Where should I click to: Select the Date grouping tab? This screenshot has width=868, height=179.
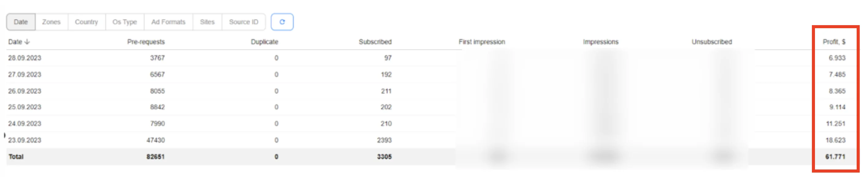click(21, 22)
